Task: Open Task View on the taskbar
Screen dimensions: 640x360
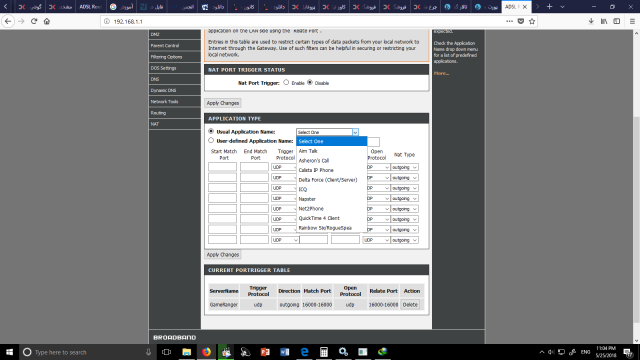Action: [x=166, y=352]
